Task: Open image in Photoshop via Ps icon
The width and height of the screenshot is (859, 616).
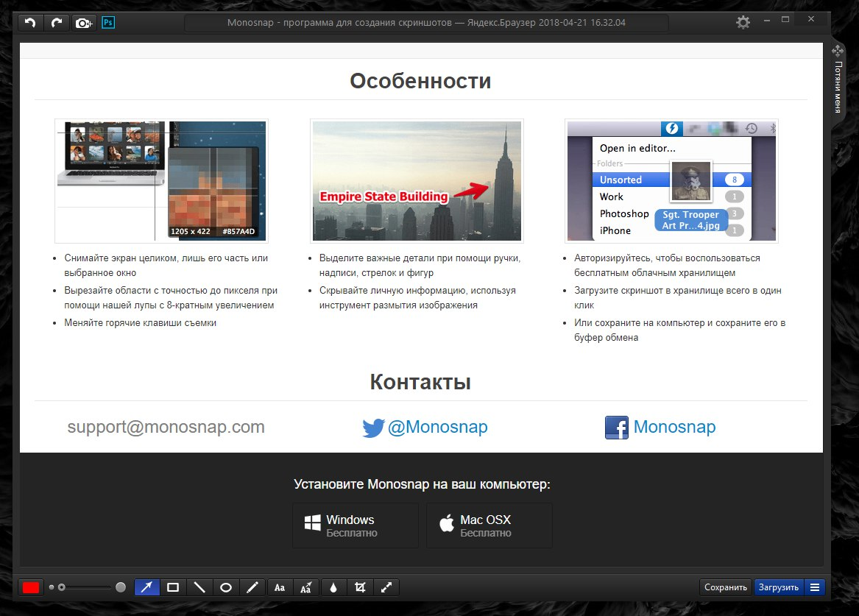Action: coord(108,23)
